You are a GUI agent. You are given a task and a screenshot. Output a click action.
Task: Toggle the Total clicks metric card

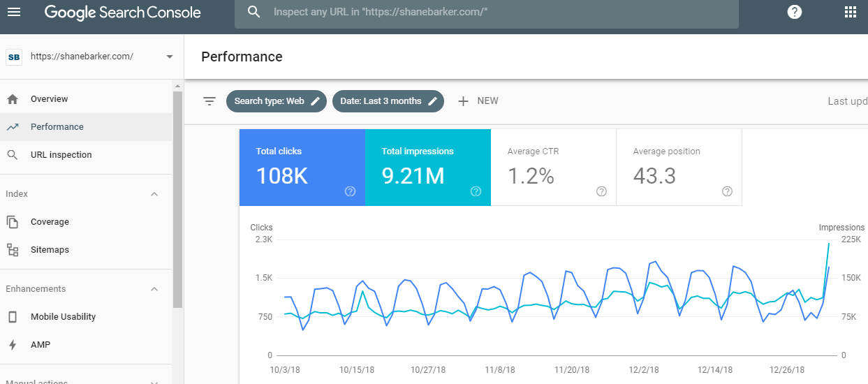pos(302,167)
